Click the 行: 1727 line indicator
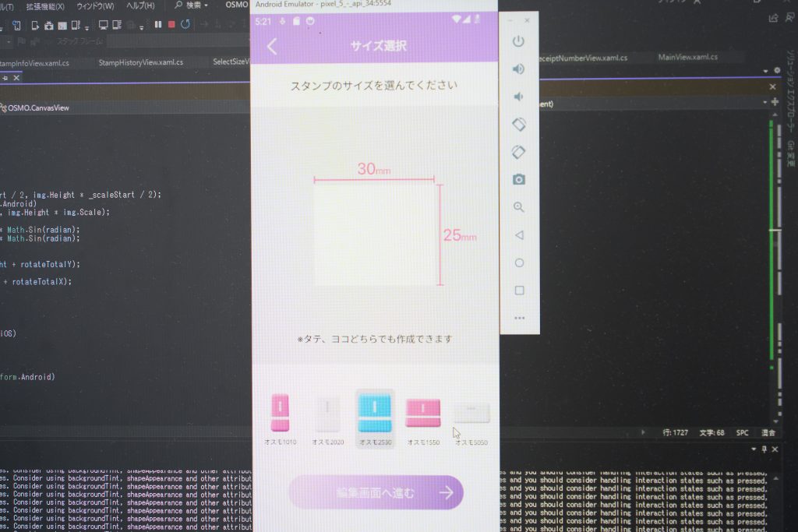The width and height of the screenshot is (798, 532). pyautogui.click(x=675, y=433)
